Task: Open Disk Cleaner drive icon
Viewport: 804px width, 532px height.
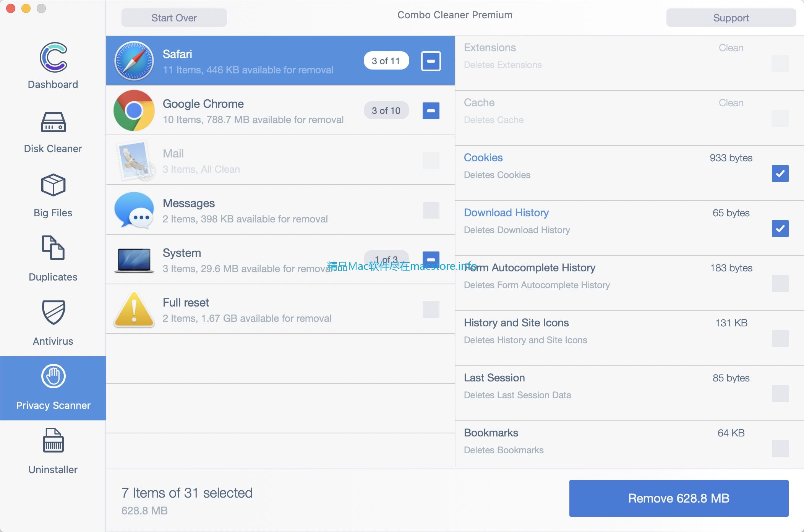Action: tap(53, 122)
